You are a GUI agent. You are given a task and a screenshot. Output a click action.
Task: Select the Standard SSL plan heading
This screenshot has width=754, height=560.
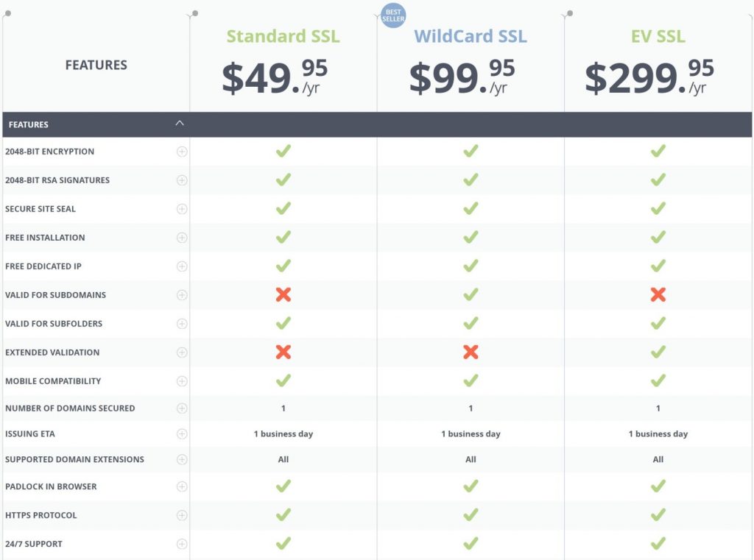click(283, 37)
